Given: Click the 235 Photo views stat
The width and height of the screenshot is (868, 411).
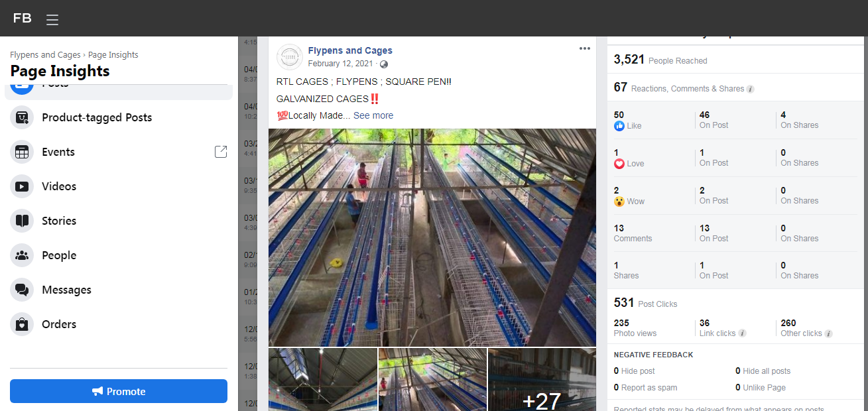Looking at the screenshot, I should [x=635, y=328].
